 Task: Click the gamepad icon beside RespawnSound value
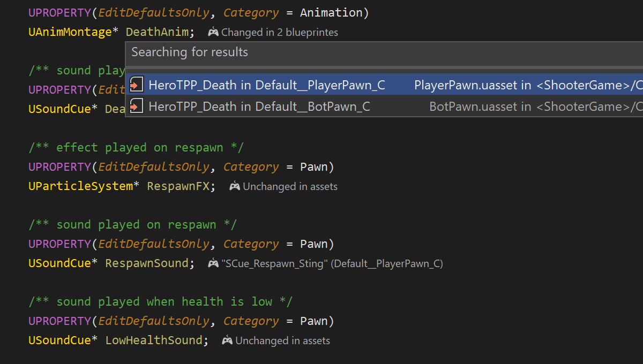(x=212, y=263)
